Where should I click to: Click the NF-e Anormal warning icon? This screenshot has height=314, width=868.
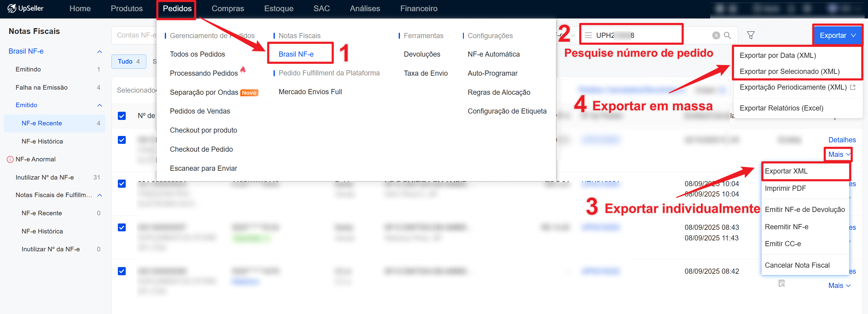pos(10,159)
